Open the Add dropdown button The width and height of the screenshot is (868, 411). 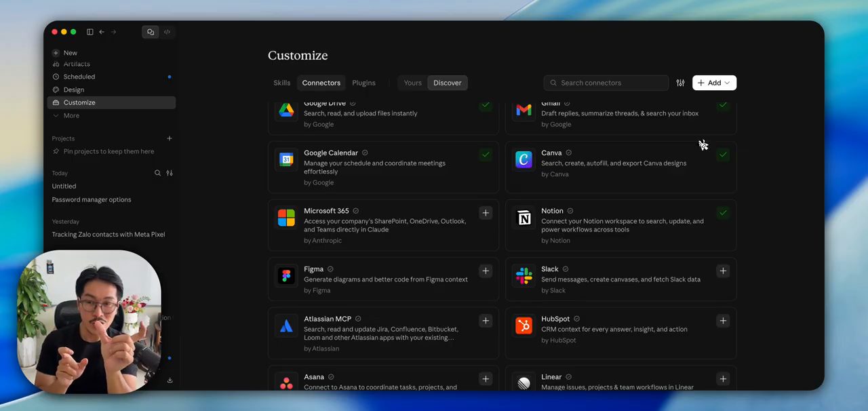(x=714, y=83)
